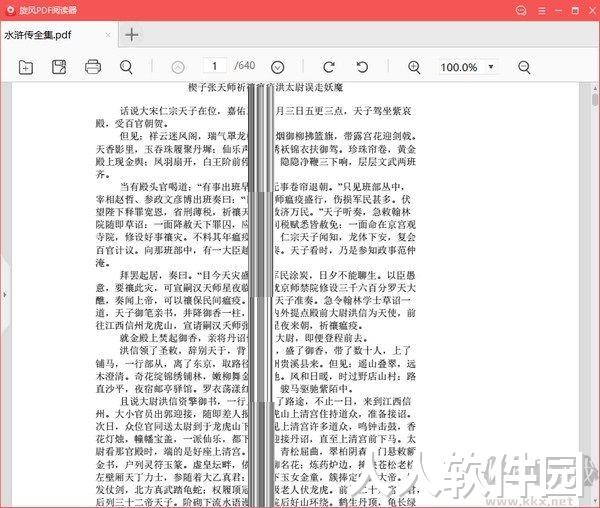Click the 100.0% zoom value field
Viewport: 600px width, 508px height.
pos(459,67)
